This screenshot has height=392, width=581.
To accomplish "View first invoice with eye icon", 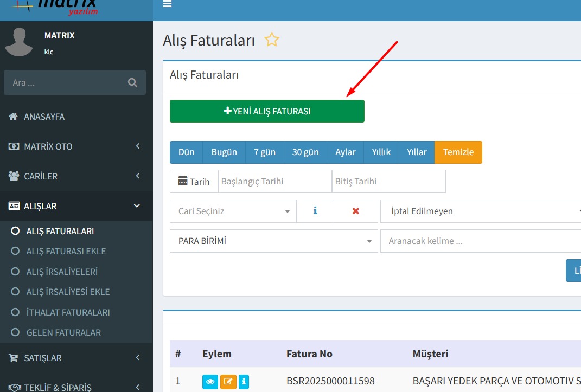I will (210, 382).
